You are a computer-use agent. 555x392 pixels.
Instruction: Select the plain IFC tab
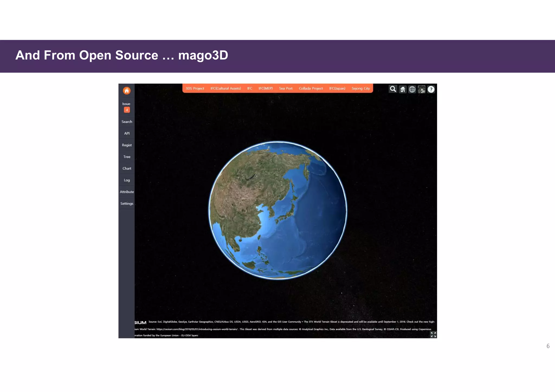click(x=250, y=89)
